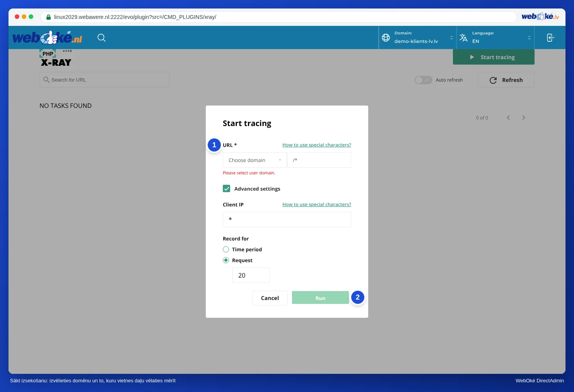This screenshot has width=574, height=392.
Task: Toggle the Auto refresh switch
Action: pyautogui.click(x=423, y=80)
